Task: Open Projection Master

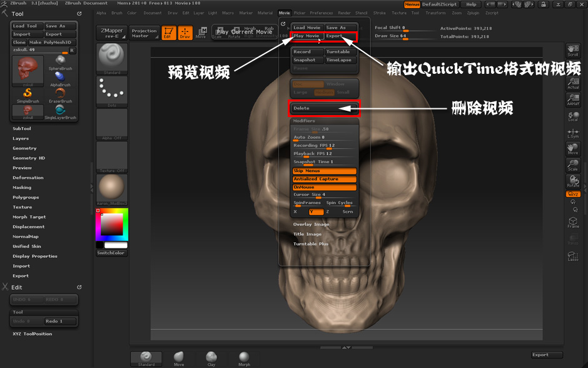Action: point(144,33)
